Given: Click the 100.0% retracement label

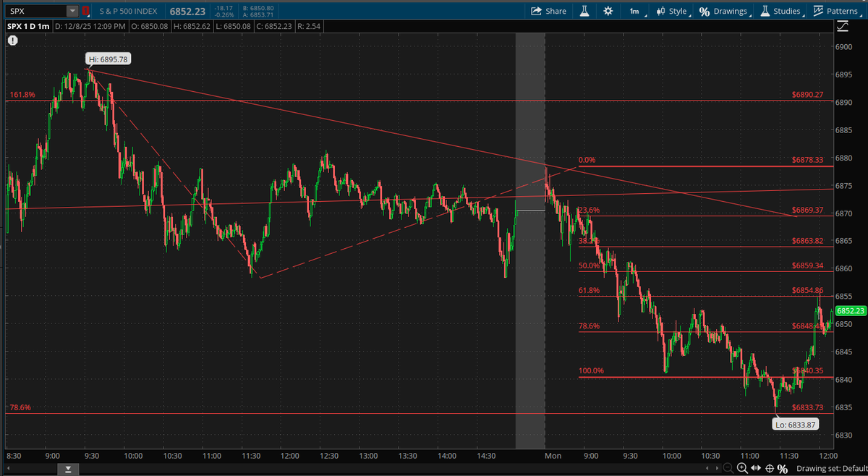Looking at the screenshot, I should [591, 371].
